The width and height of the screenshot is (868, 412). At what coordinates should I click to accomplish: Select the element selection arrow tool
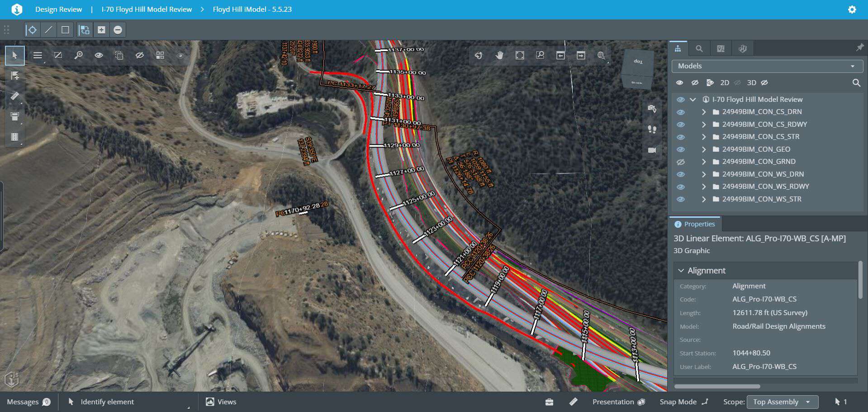coord(14,55)
